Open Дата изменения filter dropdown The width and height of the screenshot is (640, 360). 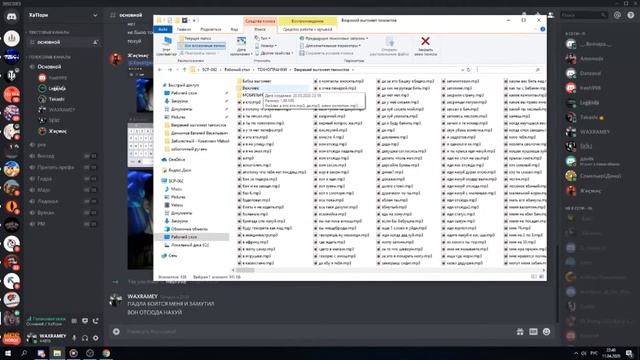(x=241, y=46)
